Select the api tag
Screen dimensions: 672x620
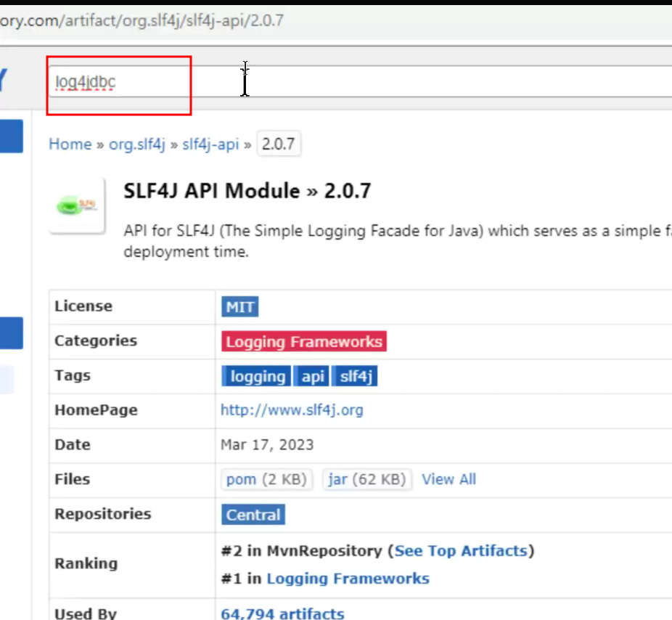point(311,377)
